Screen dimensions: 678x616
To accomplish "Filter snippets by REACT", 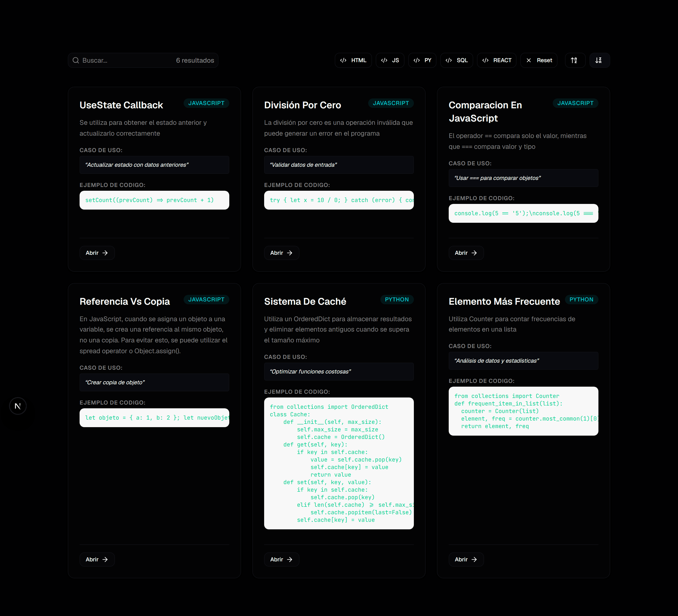I will [x=496, y=60].
